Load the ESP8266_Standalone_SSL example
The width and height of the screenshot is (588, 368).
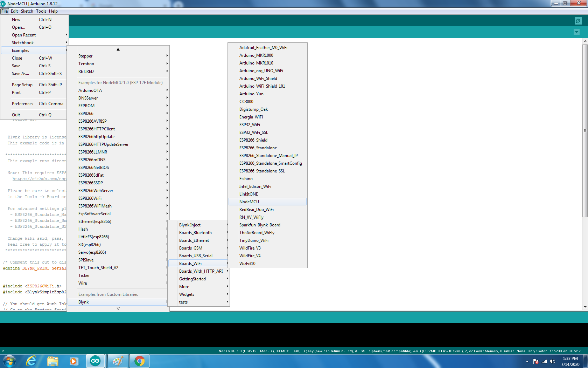pos(267,171)
